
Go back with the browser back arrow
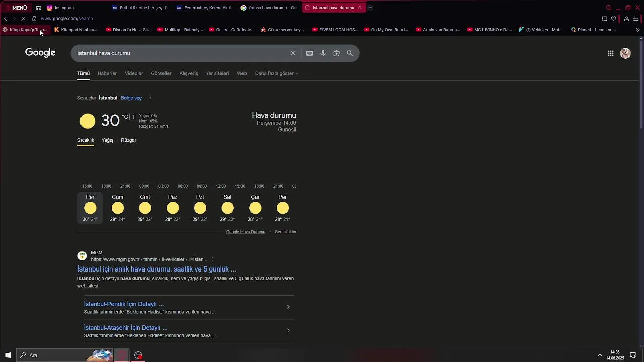pyautogui.click(x=6, y=19)
